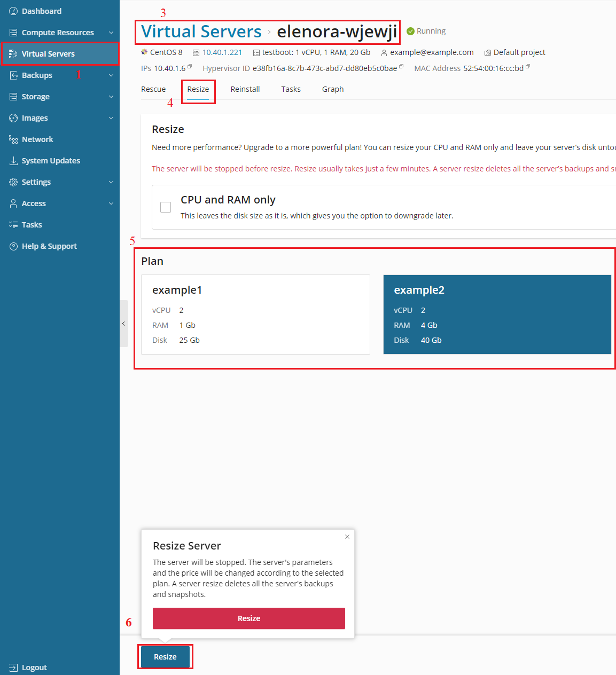The width and height of the screenshot is (616, 675).
Task: Close the Resize Server popup
Action: click(x=347, y=537)
